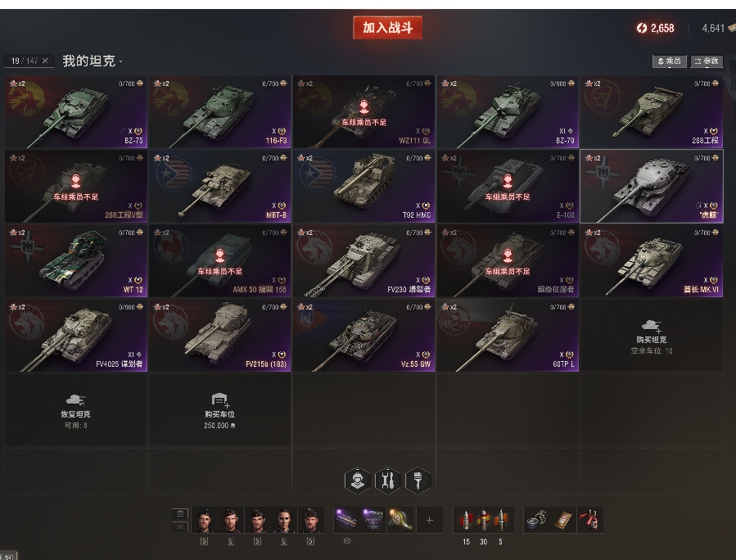The height and width of the screenshot is (560, 736).
Task: Select the FV215b (183) tank card
Action: 219,335
